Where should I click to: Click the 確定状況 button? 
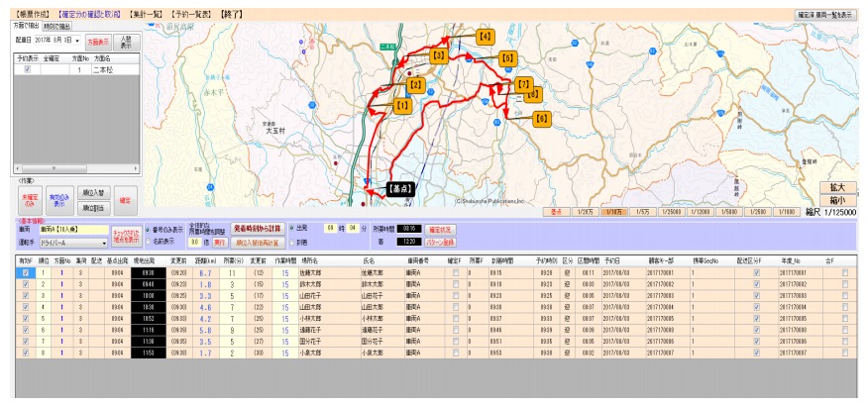(x=440, y=228)
